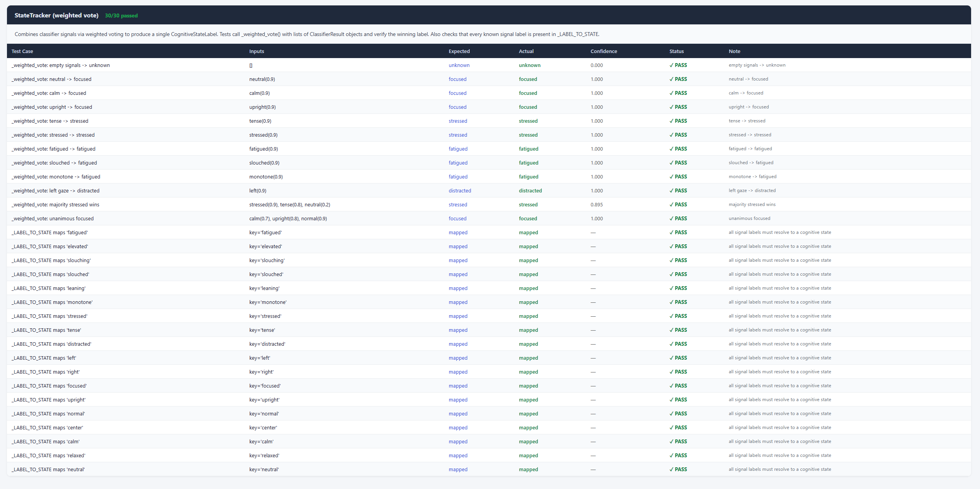This screenshot has width=980, height=489.
Task: Click PASS status for maps 'center' row
Action: pos(678,427)
